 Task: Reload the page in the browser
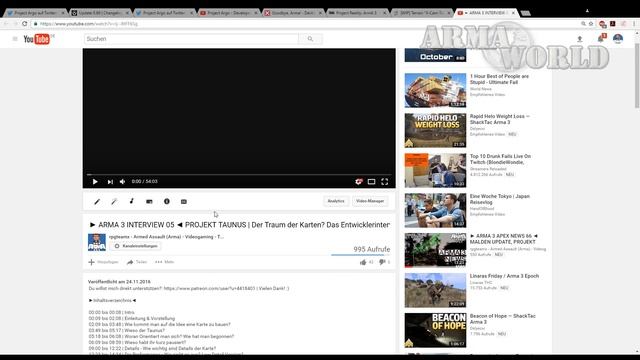pyautogui.click(x=24, y=24)
